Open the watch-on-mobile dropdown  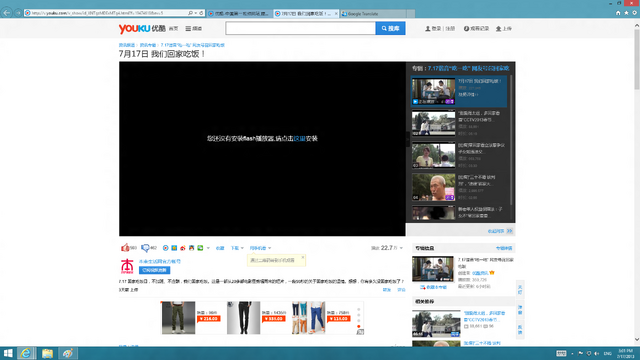[260, 248]
